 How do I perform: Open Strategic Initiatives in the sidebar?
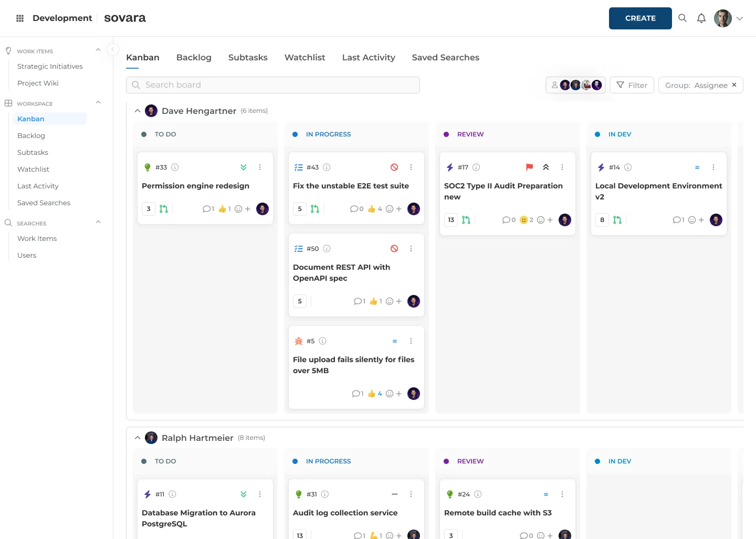[x=50, y=67]
